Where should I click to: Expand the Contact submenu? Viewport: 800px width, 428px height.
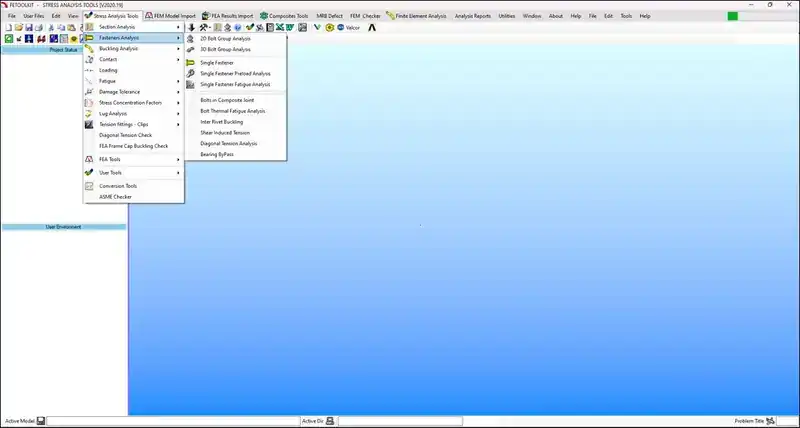134,59
